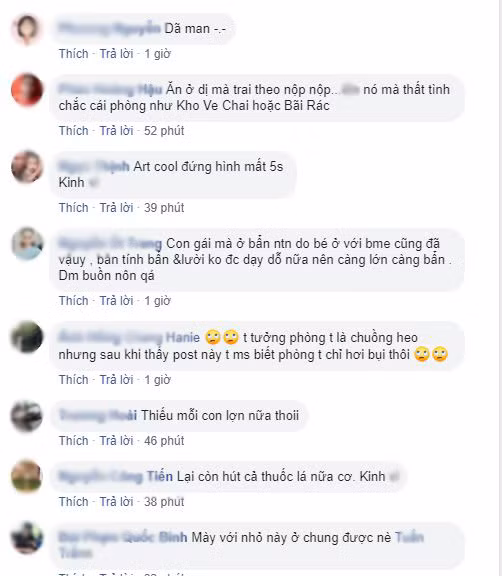Image resolution: width=502 pixels, height=576 pixels.
Task: Open avatar beside 'Con gái mà ở bẩn' comment
Action: click(x=27, y=244)
